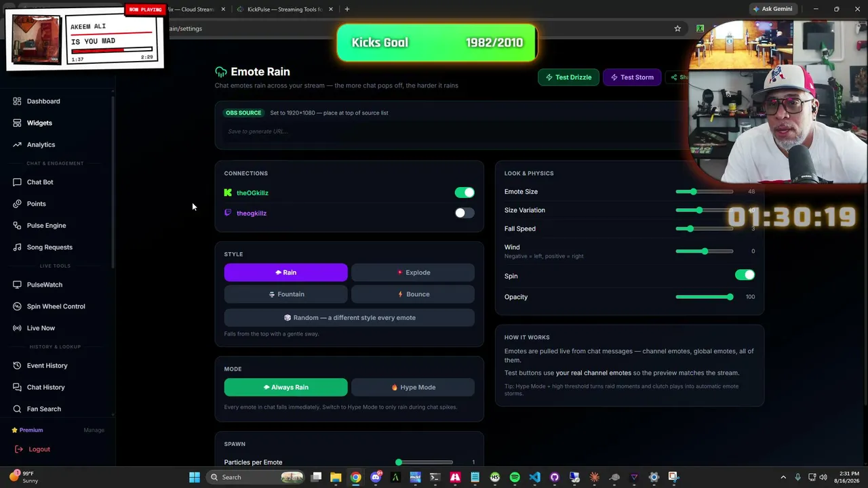Image resolution: width=868 pixels, height=488 pixels.
Task: Click the Song Requests music icon
Action: (17, 247)
